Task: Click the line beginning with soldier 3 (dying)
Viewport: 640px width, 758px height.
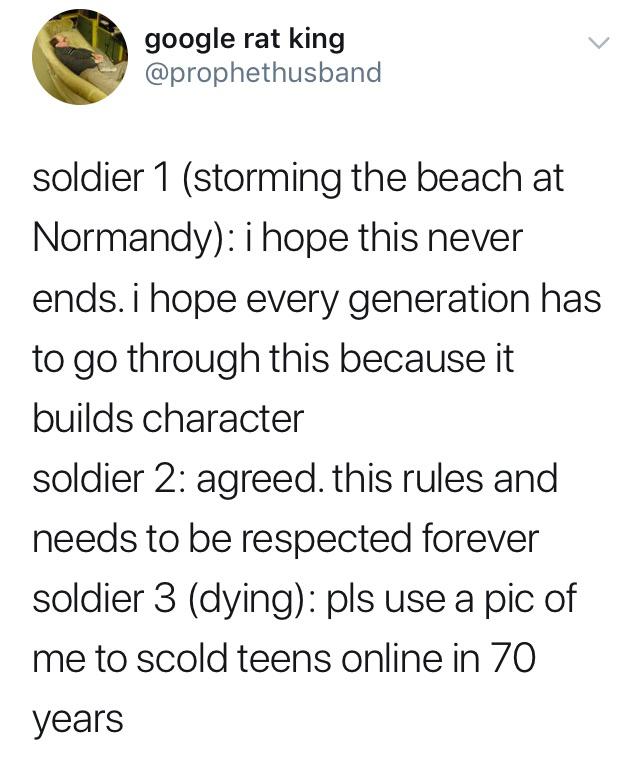Action: click(305, 599)
